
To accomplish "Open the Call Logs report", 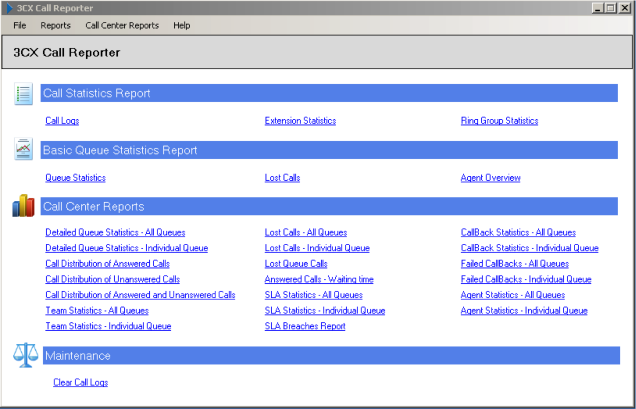I will pos(62,121).
